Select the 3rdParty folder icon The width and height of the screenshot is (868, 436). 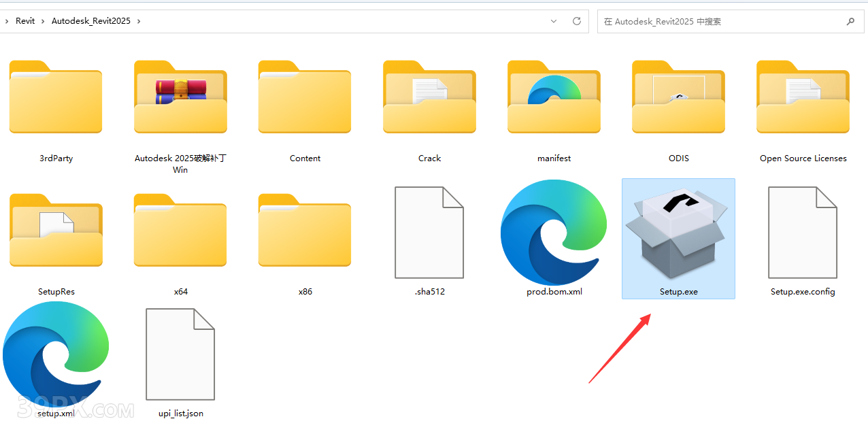click(56, 97)
